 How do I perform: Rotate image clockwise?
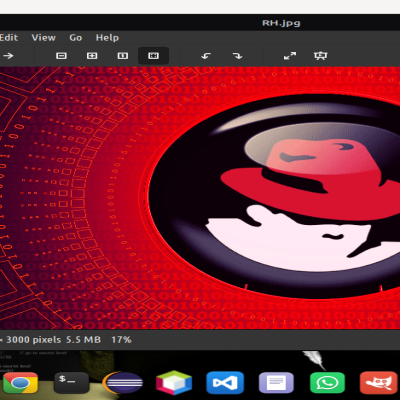coord(237,56)
